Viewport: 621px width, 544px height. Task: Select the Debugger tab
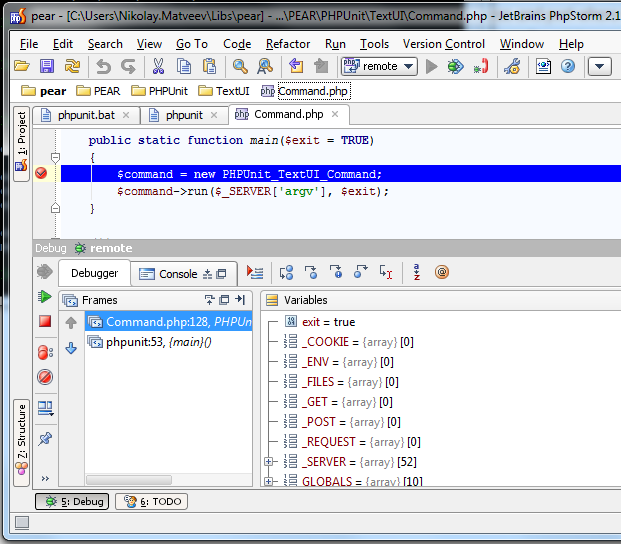pyautogui.click(x=94, y=273)
